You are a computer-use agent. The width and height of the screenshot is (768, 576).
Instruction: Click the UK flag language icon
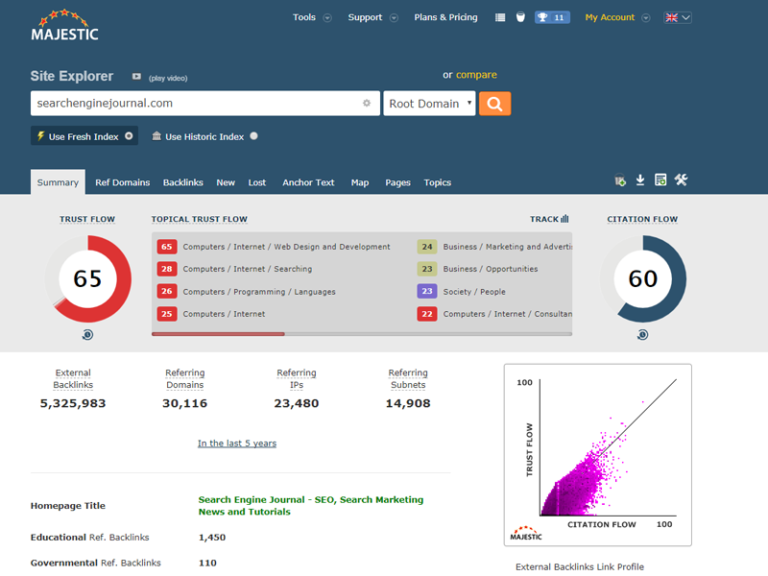[x=671, y=18]
